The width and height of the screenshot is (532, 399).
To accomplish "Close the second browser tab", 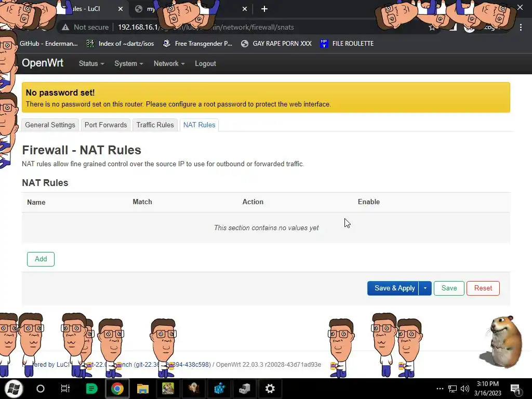I will (x=245, y=9).
